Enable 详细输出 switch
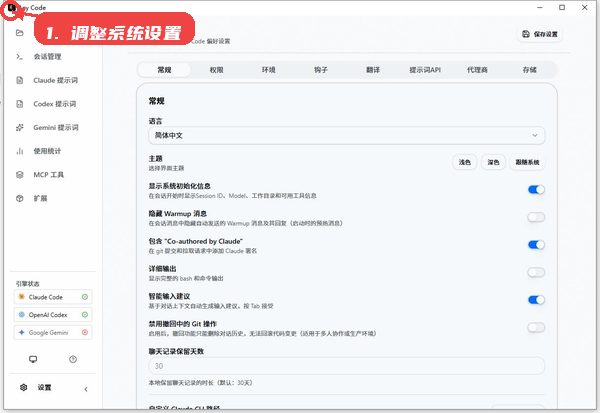Screen dimensions: 600x413 point(536,272)
